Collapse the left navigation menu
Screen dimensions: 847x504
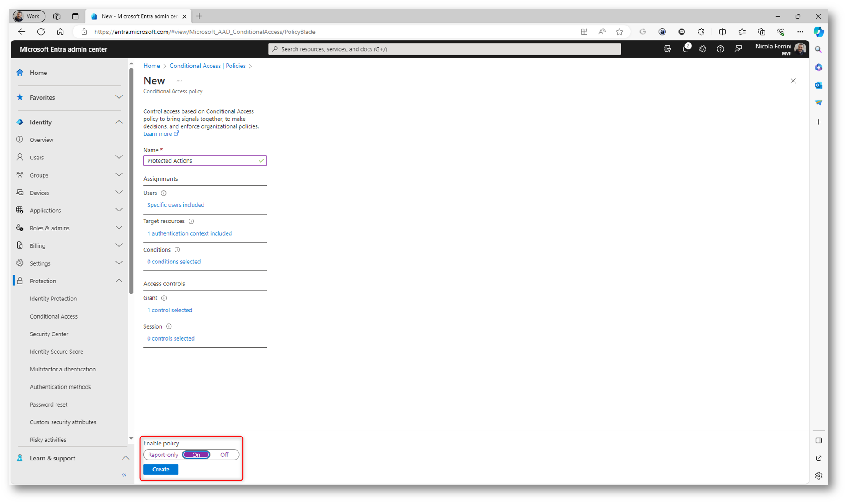point(124,475)
